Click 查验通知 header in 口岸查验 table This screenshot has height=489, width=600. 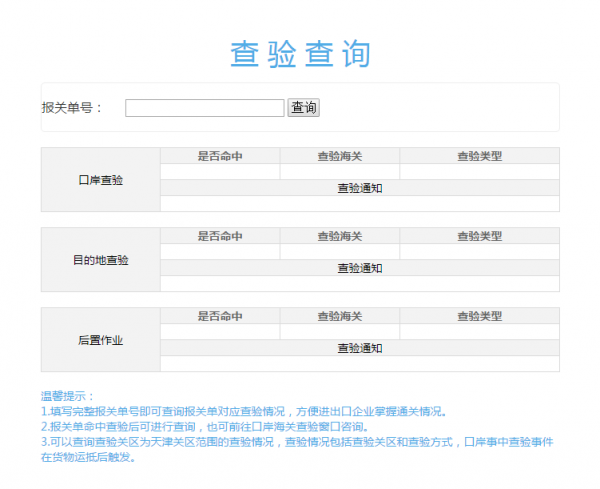coord(359,188)
